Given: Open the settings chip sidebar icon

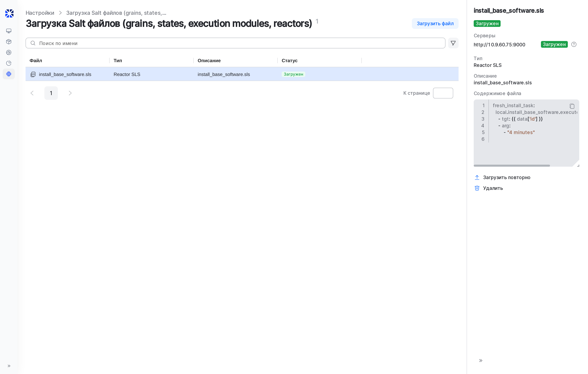Looking at the screenshot, I should coord(9,74).
